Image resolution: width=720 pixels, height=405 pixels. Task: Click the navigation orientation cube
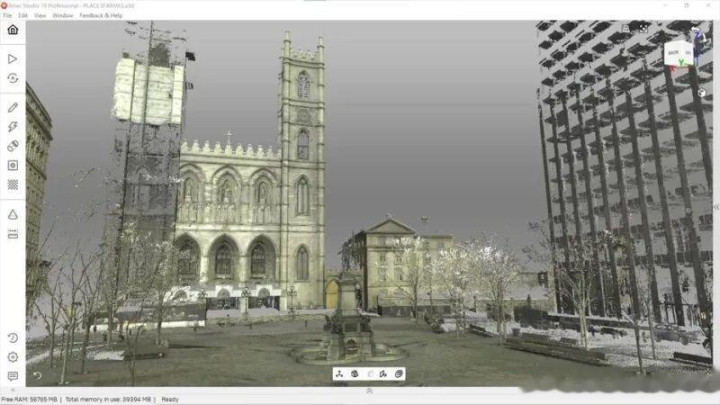pos(678,53)
